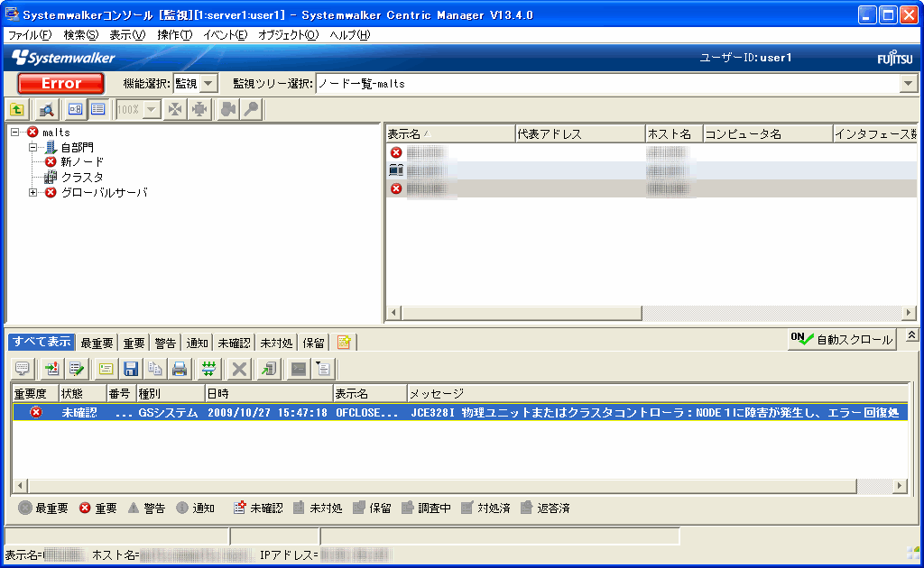The width and height of the screenshot is (924, 568).
Task: Sort by 代表アドレス column header
Action: click(580, 134)
